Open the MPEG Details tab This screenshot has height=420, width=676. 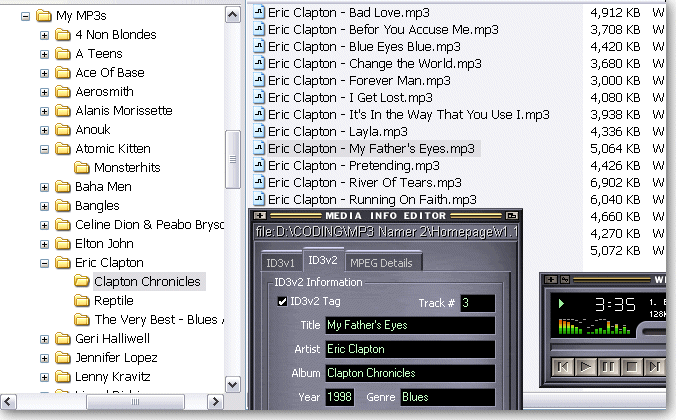click(x=383, y=263)
